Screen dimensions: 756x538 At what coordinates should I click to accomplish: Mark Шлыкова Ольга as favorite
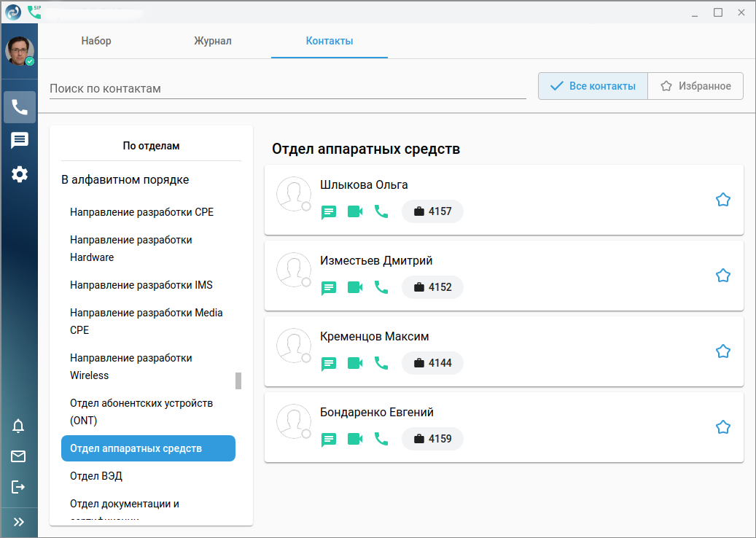[x=722, y=200]
